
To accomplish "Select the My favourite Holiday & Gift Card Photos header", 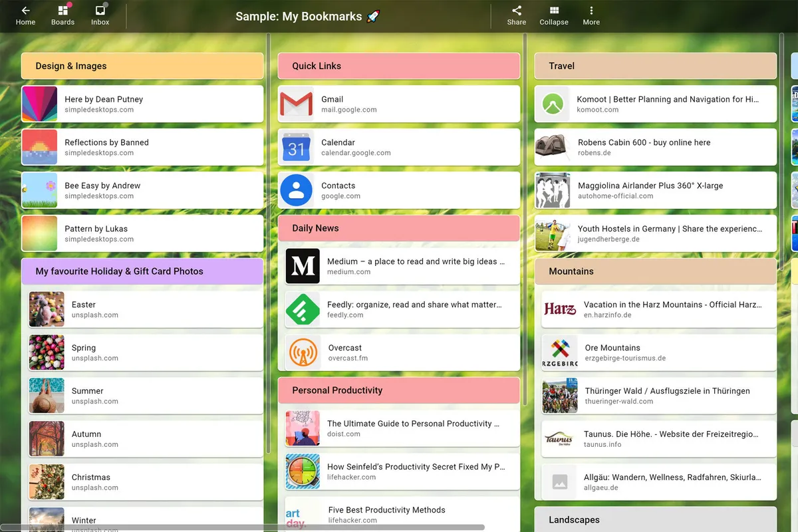I will click(x=142, y=271).
